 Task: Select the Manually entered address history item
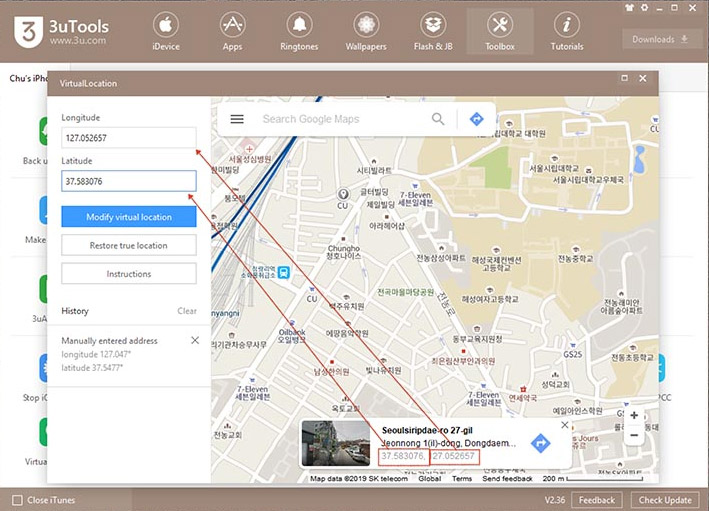tap(129, 354)
